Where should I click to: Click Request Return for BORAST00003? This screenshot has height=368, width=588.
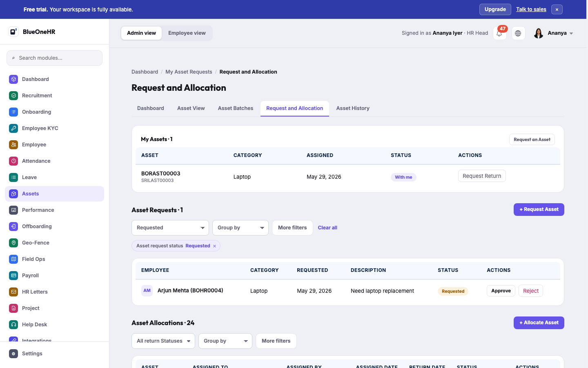pos(482,176)
